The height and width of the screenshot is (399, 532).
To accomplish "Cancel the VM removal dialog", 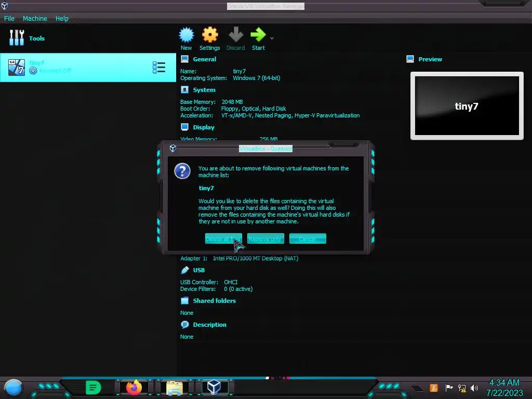I will (308, 238).
